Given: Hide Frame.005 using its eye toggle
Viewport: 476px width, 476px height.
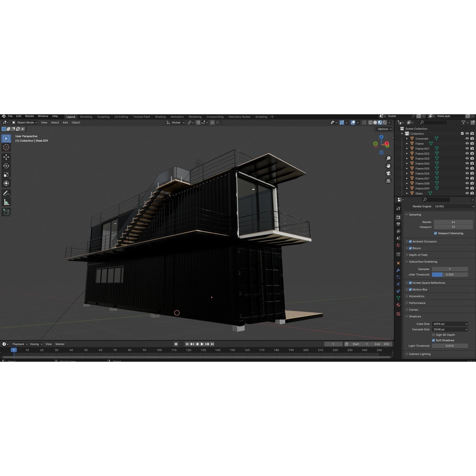Looking at the screenshot, I should [467, 168].
